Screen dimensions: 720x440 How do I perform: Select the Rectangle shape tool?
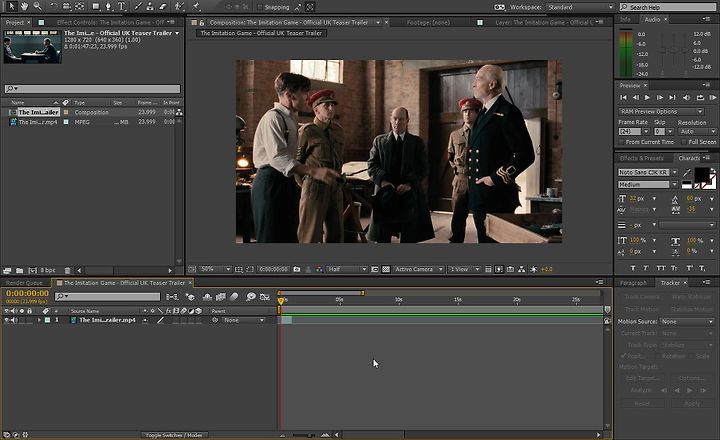pos(96,6)
